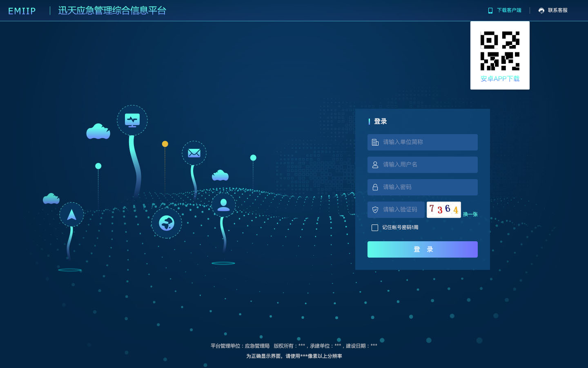
Task: Click the shield icon in captcha field
Action: tap(375, 210)
